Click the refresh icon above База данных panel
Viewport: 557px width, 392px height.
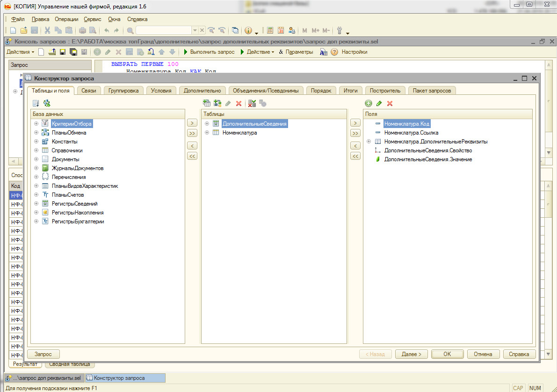(x=47, y=103)
